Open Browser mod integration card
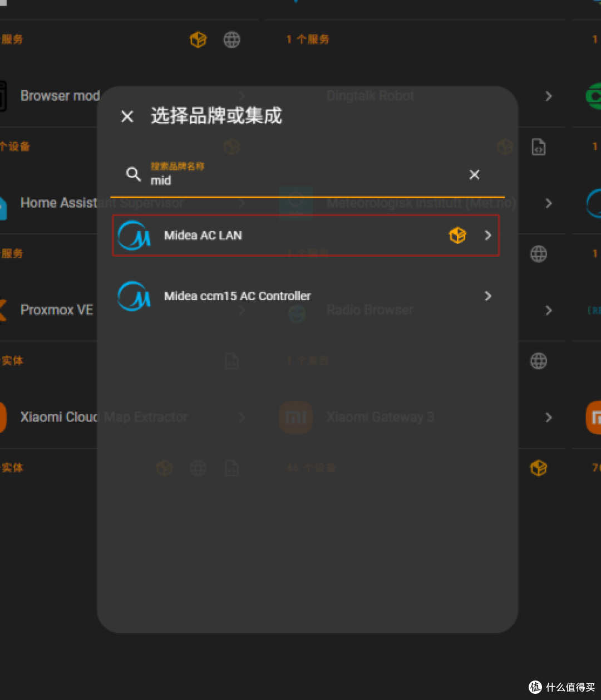 (60, 96)
